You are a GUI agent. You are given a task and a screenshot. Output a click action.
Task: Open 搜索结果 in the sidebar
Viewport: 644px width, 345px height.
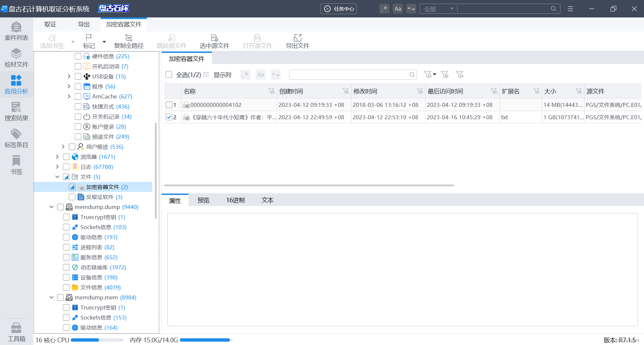(16, 111)
